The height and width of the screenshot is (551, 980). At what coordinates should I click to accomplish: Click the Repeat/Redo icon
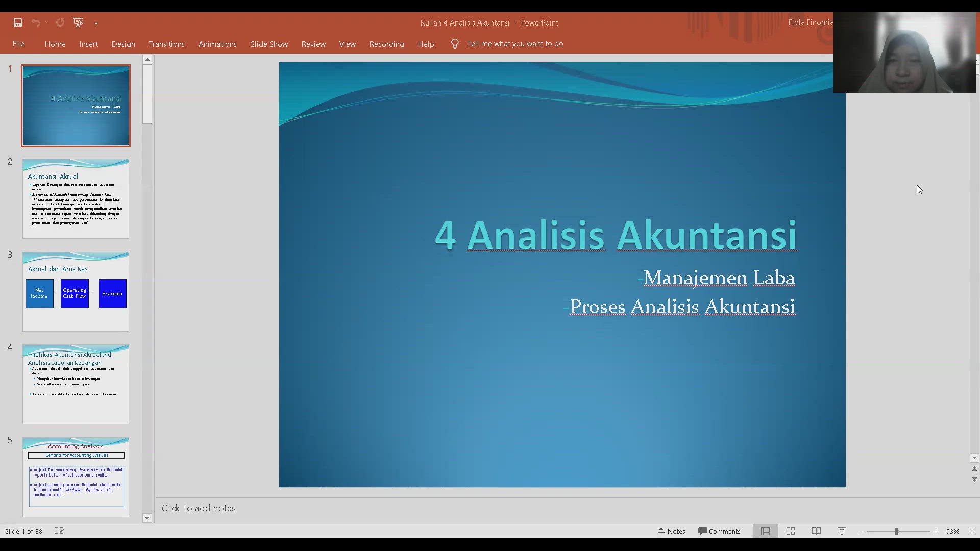60,22
